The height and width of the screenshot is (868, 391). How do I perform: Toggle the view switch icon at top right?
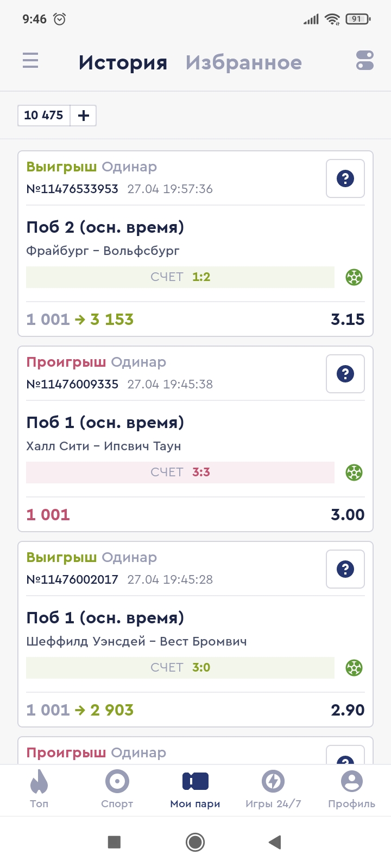pos(364,60)
